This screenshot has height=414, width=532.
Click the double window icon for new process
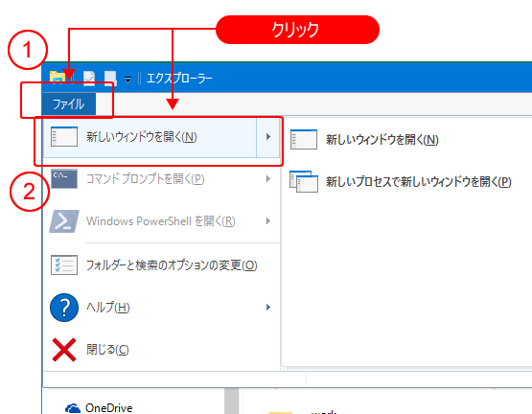tap(304, 181)
